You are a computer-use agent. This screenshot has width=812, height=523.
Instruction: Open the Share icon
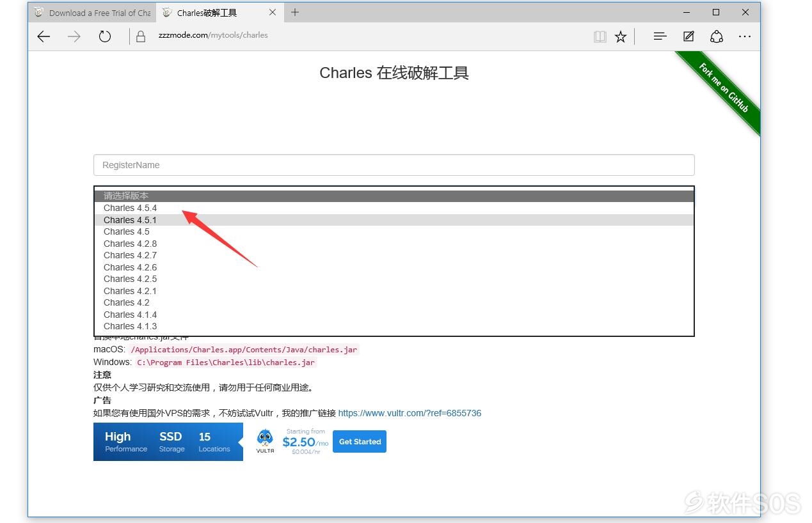tap(717, 36)
